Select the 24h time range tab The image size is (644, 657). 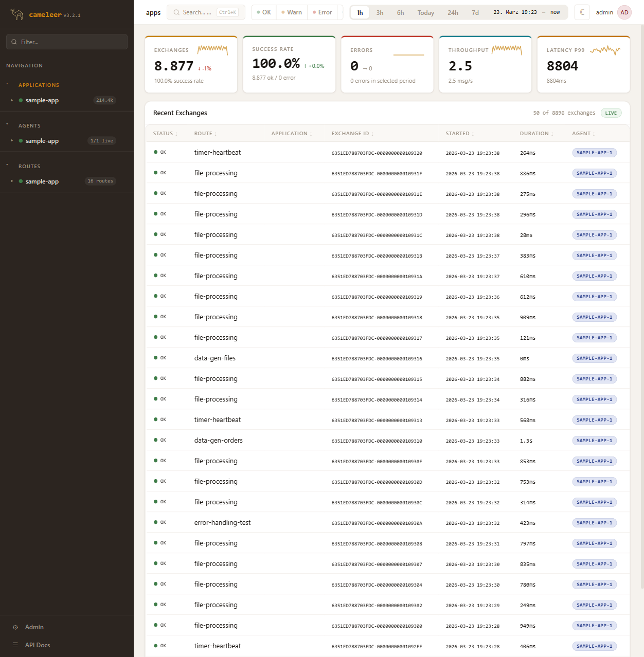pyautogui.click(x=453, y=13)
